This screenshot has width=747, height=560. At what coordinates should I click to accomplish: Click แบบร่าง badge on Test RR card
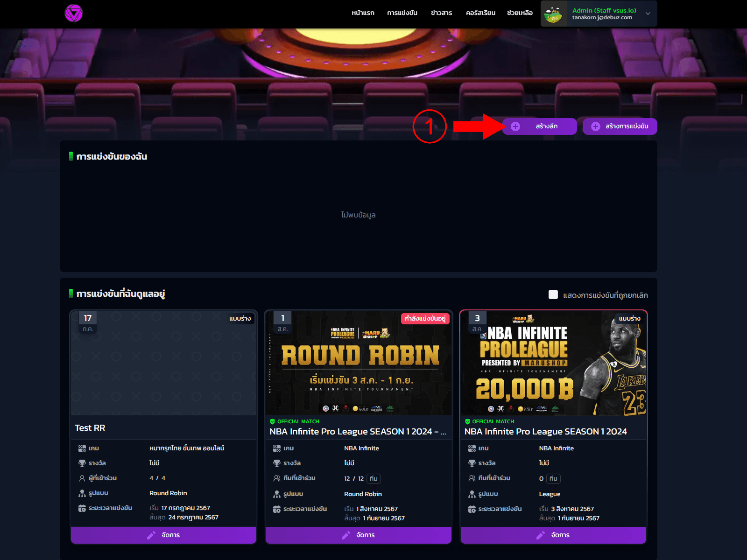click(240, 319)
